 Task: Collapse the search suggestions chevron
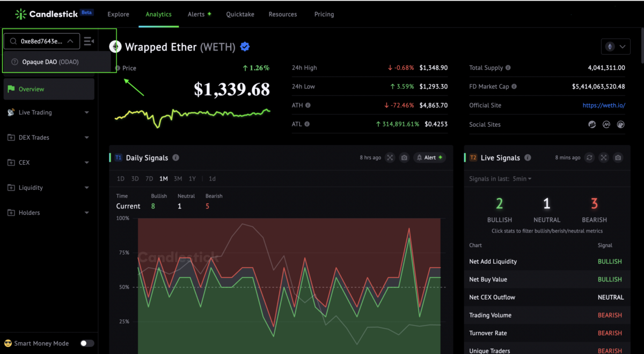[70, 41]
